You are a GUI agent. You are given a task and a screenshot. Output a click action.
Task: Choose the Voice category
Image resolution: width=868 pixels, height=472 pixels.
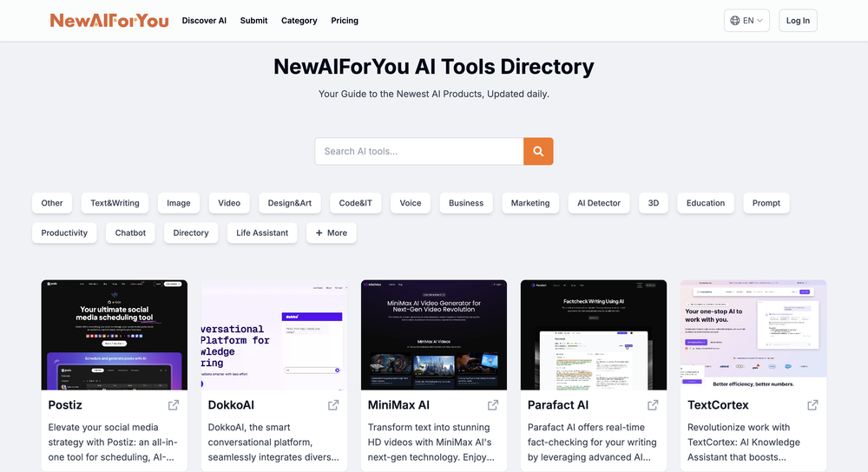[411, 203]
